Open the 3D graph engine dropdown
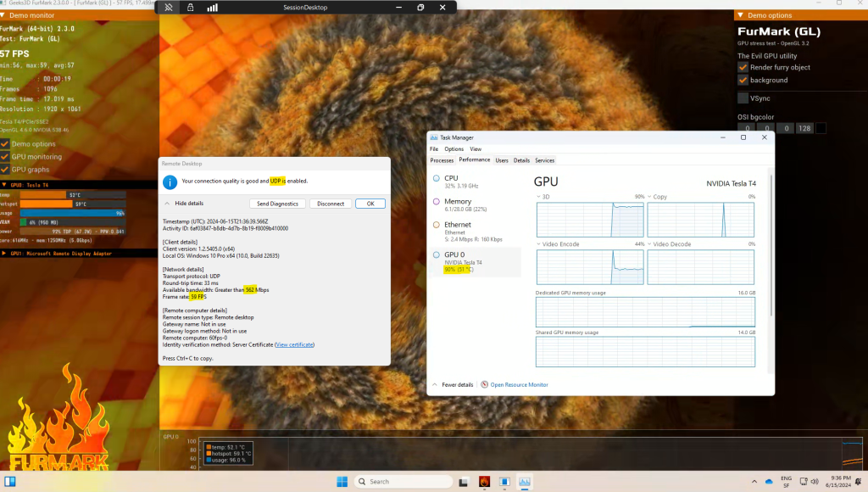The image size is (868, 492). click(x=538, y=197)
